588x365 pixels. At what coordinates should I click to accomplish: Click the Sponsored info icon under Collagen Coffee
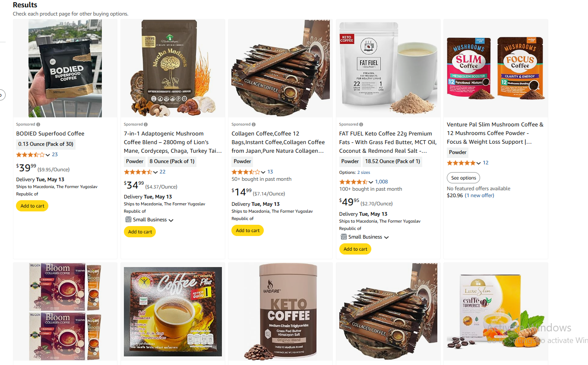coord(253,124)
